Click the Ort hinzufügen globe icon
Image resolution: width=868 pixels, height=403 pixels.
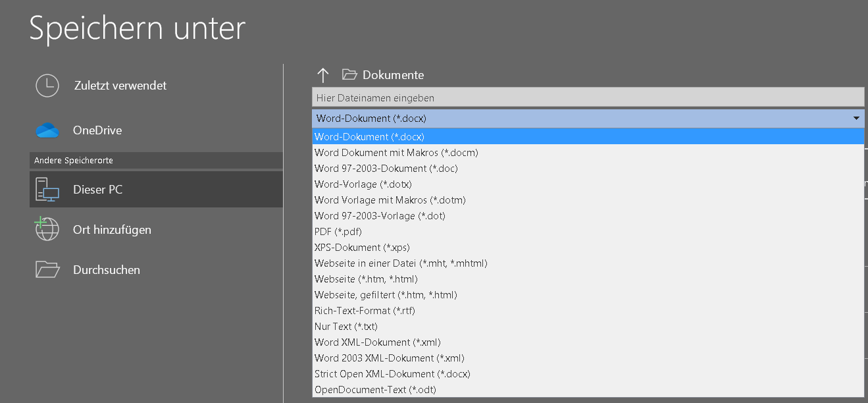click(x=47, y=229)
